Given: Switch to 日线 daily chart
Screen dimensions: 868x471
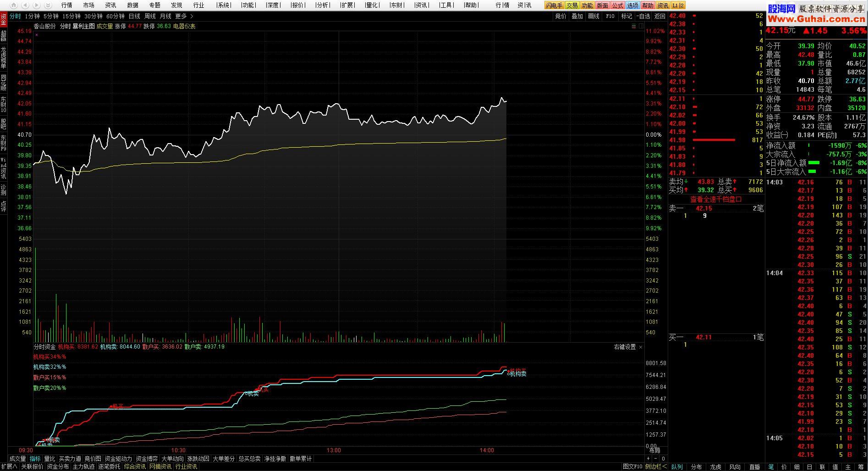Looking at the screenshot, I should point(134,16).
